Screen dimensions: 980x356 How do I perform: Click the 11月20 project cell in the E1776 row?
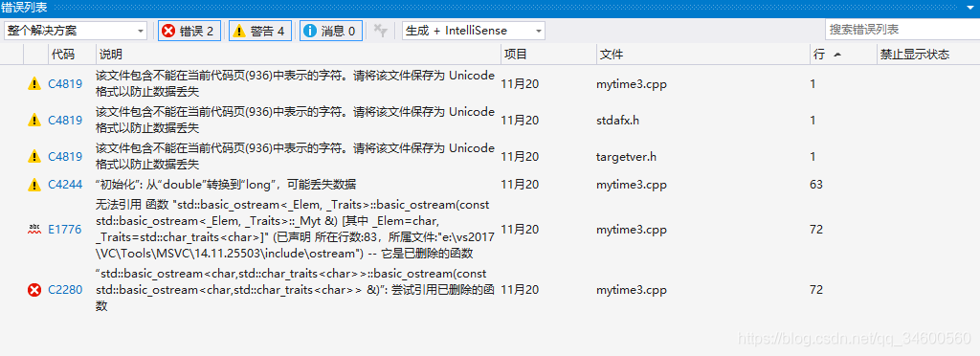(520, 230)
